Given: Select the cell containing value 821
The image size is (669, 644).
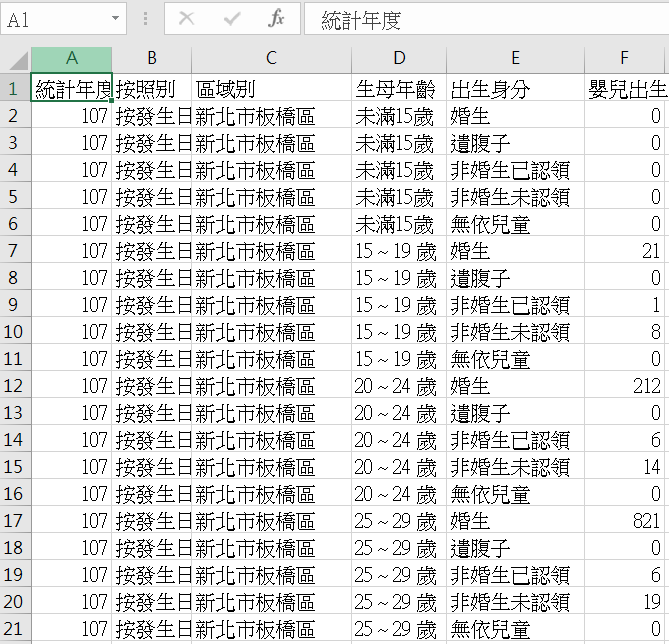Looking at the screenshot, I should click(x=626, y=520).
